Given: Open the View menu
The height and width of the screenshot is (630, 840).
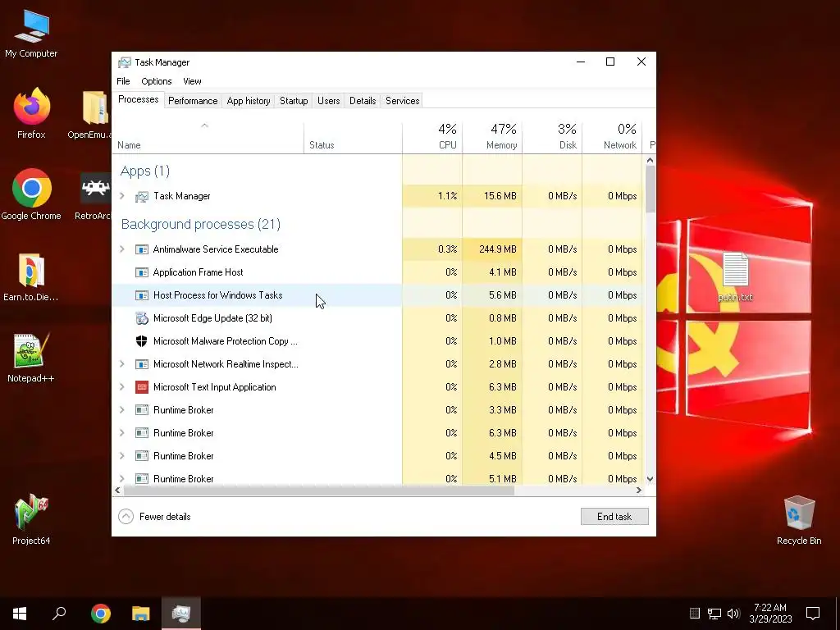Looking at the screenshot, I should 192,81.
